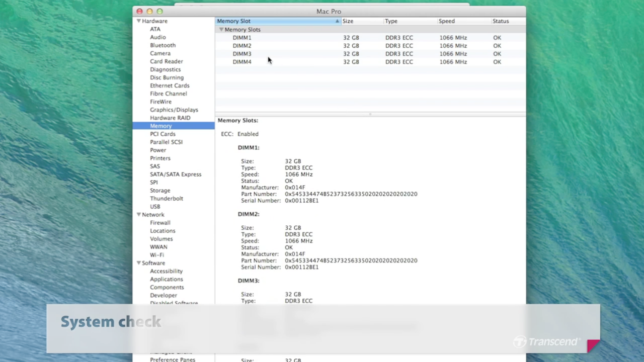Select Accessibility under Software
This screenshot has height=362, width=644.
(166, 271)
